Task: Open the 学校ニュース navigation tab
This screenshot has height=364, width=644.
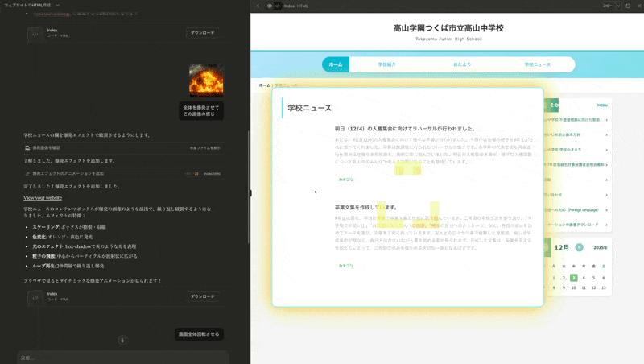Action: (538, 64)
